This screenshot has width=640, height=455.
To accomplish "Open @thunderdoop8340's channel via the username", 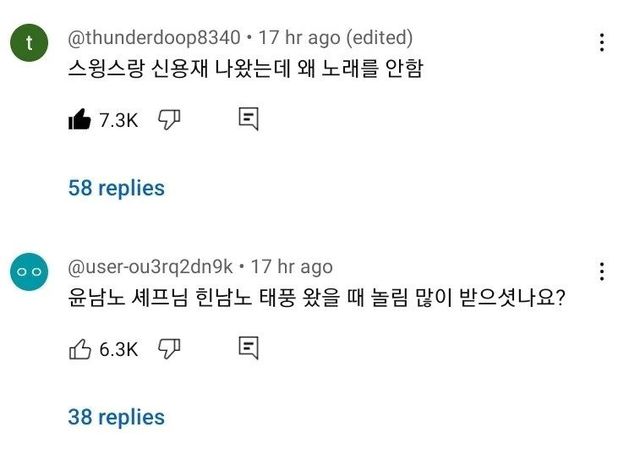I will [154, 38].
